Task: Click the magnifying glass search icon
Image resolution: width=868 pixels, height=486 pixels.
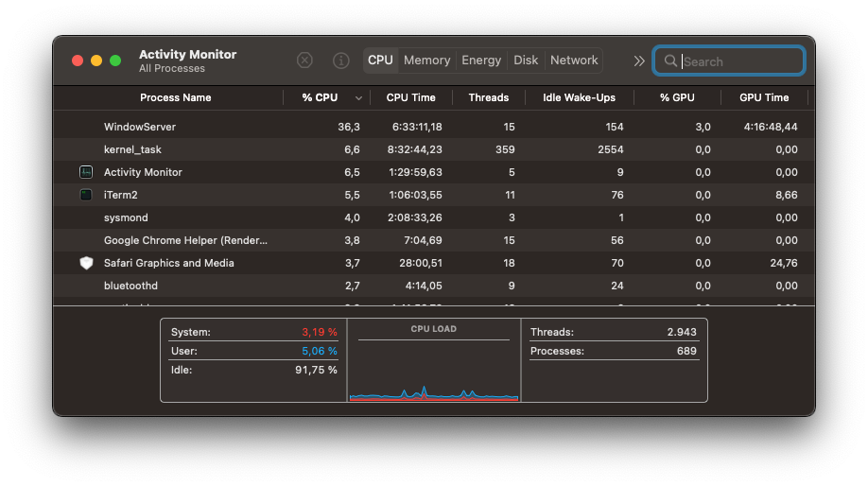Action: (670, 61)
